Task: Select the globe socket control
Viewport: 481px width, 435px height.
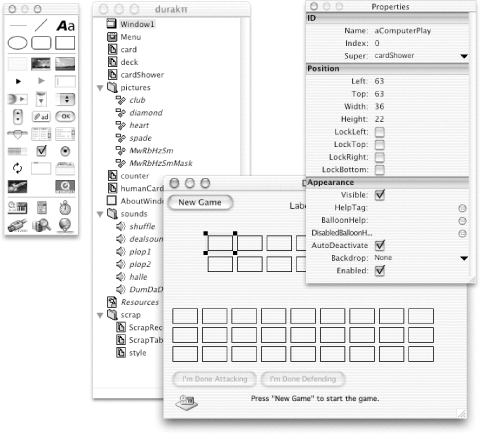Action: 65,225
